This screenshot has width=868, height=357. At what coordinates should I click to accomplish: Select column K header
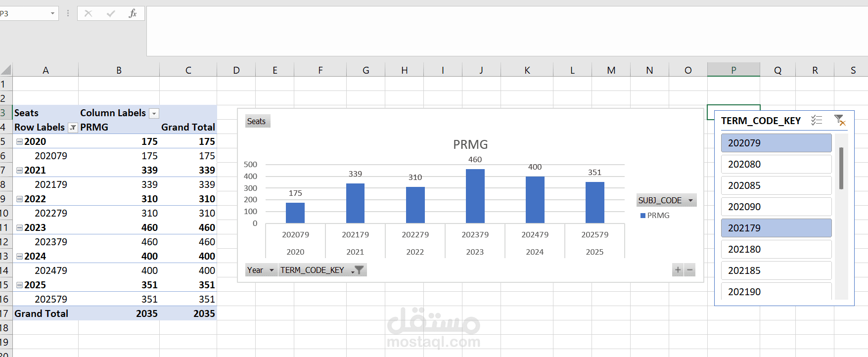click(527, 70)
